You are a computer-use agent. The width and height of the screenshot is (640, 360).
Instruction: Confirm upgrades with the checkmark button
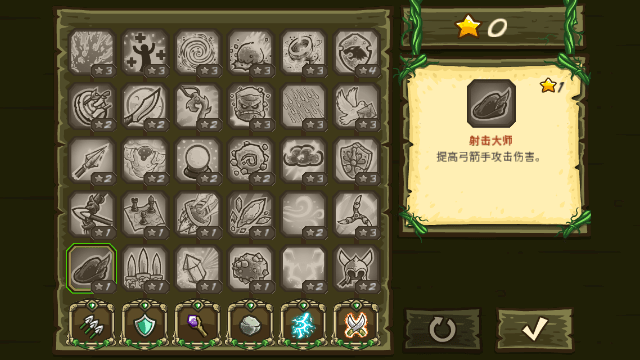(535, 329)
